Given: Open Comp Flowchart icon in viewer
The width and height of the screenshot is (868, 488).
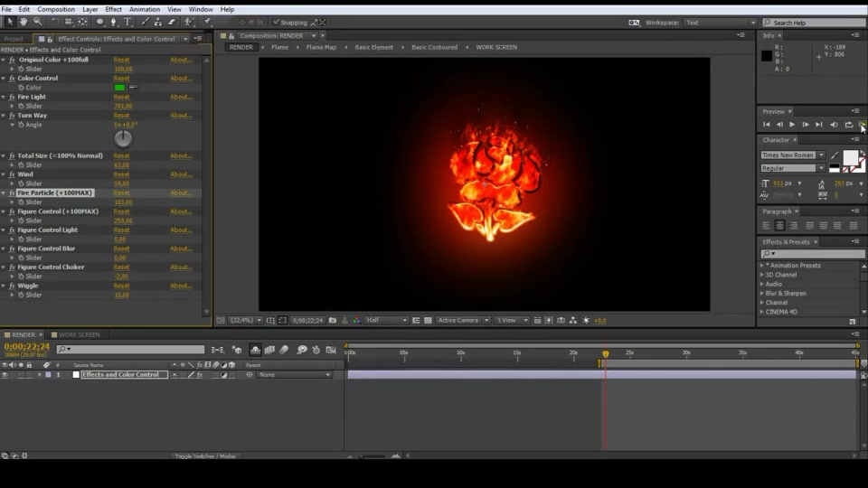Looking at the screenshot, I should pos(573,320).
